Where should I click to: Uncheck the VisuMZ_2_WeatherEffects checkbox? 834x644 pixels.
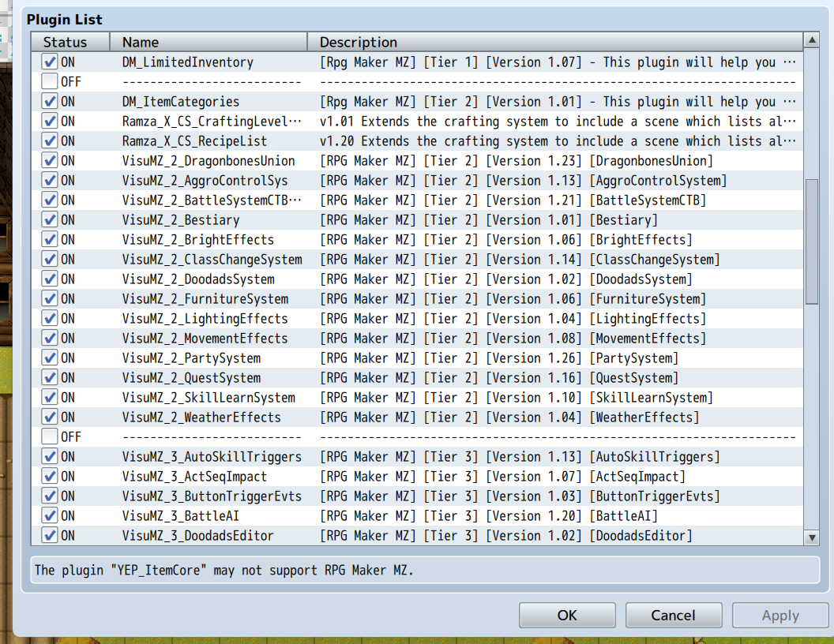[50, 417]
